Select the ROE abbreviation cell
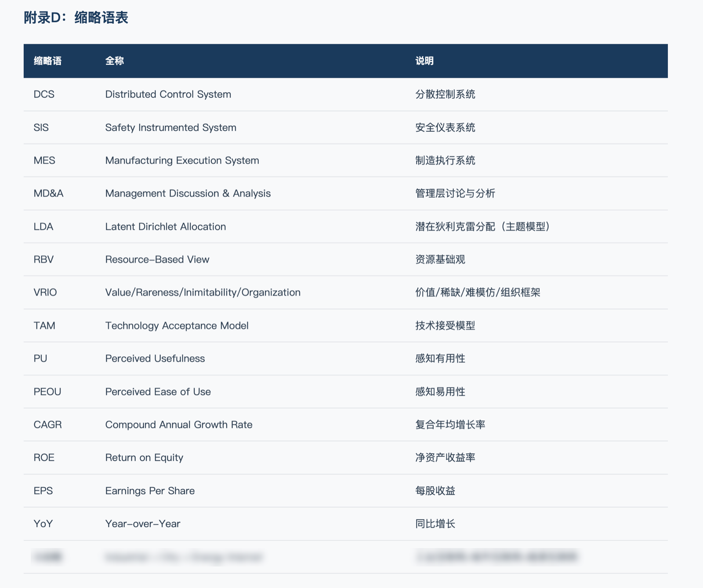This screenshot has height=588, width=703. [44, 458]
